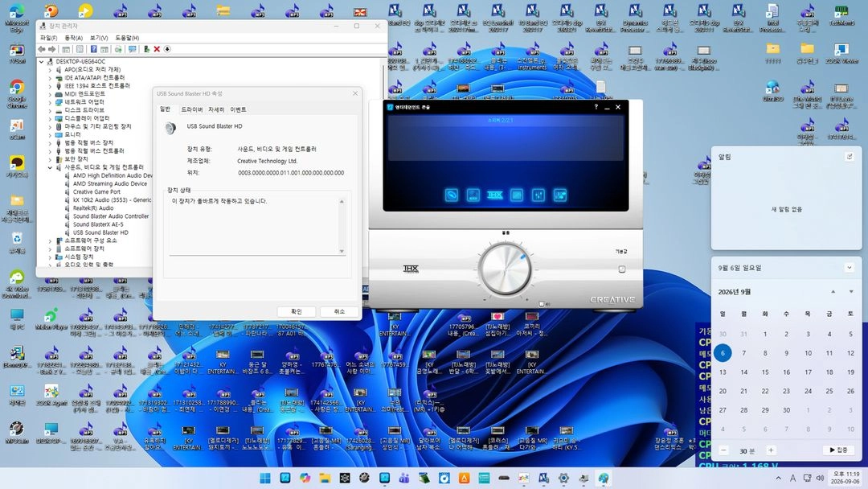Screen dimensions: 868x489
Task: Click the blue Help icon in Device Manager toolbar
Action: coord(93,49)
